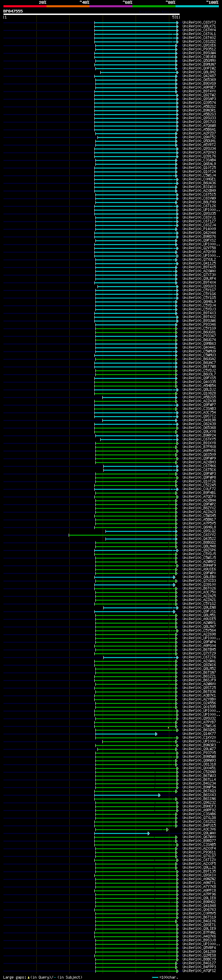Open hit UniRef100_Q9SXE6

199,45
